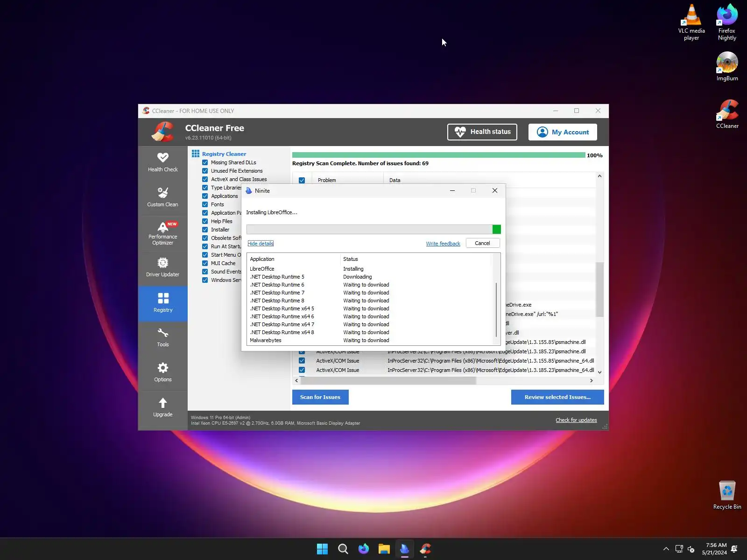The width and height of the screenshot is (747, 560).
Task: Open notification center icon
Action: pyautogui.click(x=734, y=549)
